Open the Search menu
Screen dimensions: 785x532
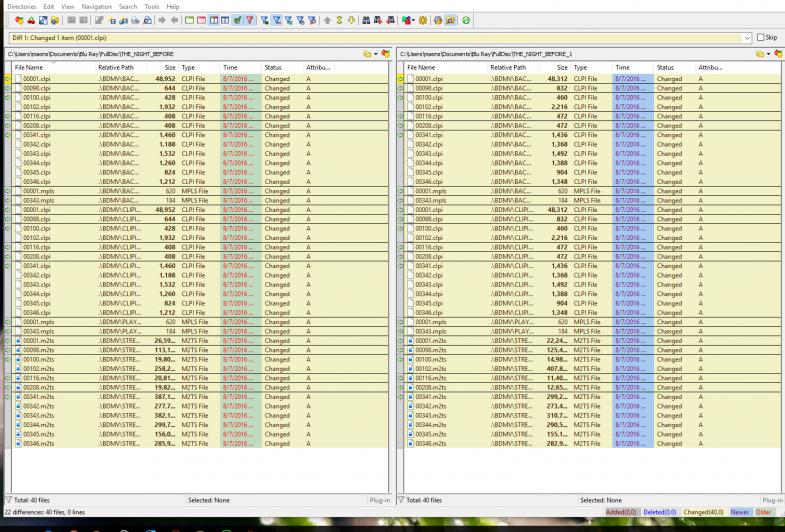128,7
